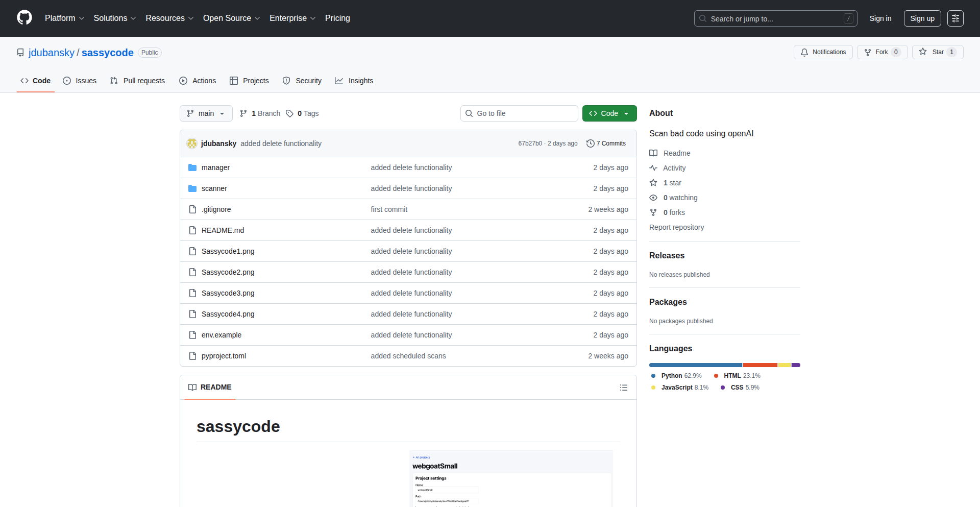980x507 pixels.
Task: Switch to the Pull requests tab
Action: [137, 81]
